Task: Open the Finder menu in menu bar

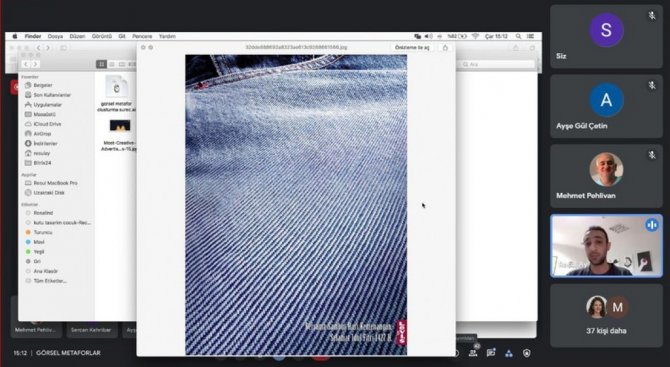Action: pyautogui.click(x=33, y=36)
